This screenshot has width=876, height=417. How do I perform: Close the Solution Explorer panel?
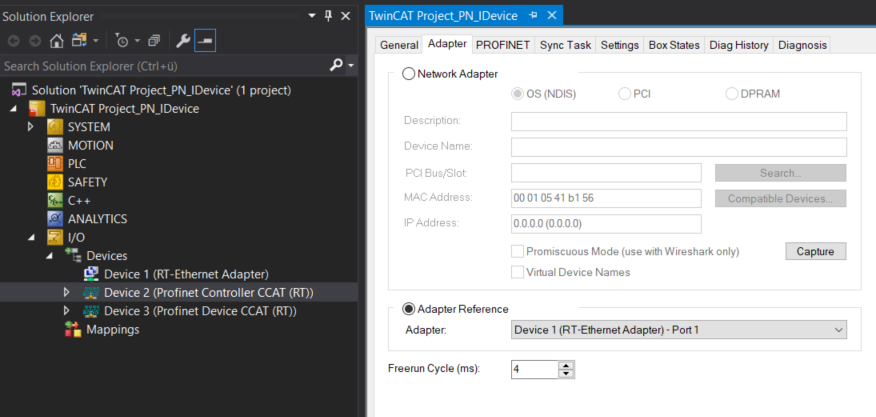pos(346,16)
